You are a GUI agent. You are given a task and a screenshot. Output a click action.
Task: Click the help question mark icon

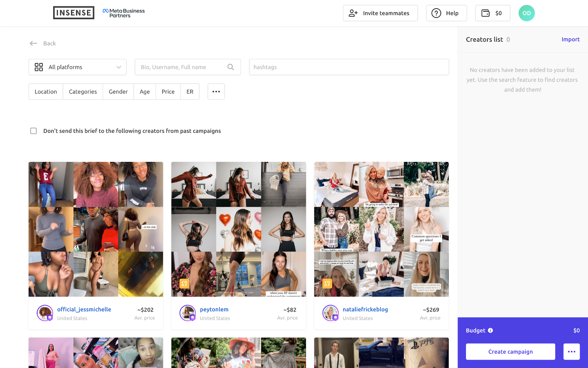click(x=436, y=13)
